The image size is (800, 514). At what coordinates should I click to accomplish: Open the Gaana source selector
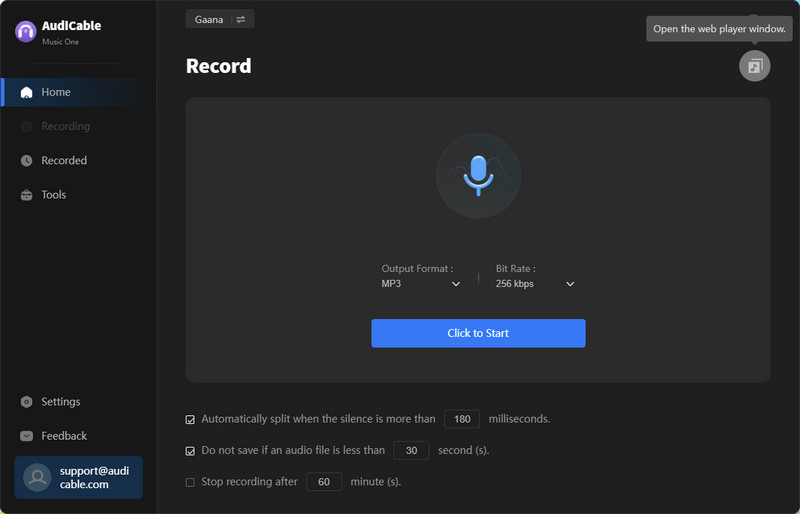[220, 19]
